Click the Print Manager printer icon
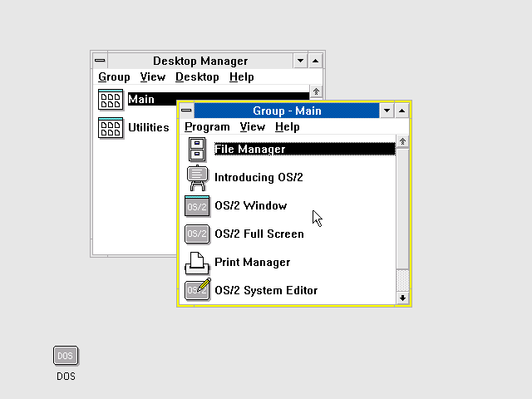The height and width of the screenshot is (399, 532). click(197, 263)
